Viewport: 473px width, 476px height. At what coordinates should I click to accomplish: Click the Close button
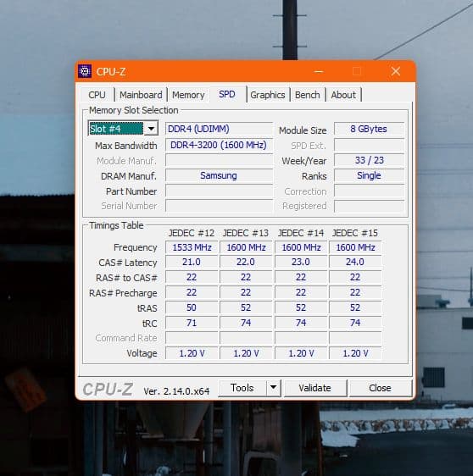(x=380, y=388)
